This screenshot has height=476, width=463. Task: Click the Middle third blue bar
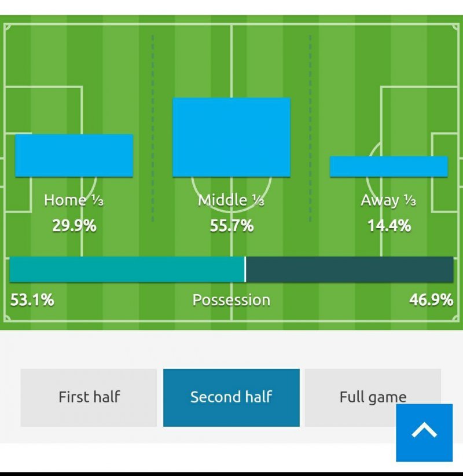tap(231, 137)
